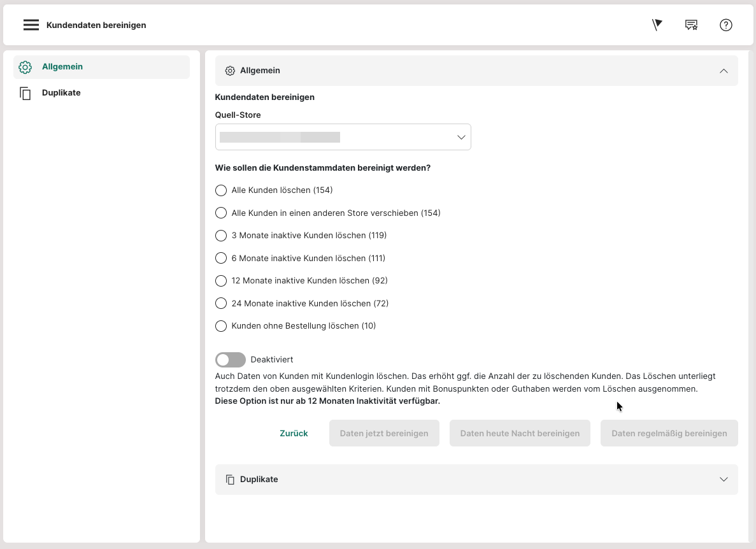
Task: Select 'Alle Kunden in einen anderen Store verschieben'
Action: [221, 213]
